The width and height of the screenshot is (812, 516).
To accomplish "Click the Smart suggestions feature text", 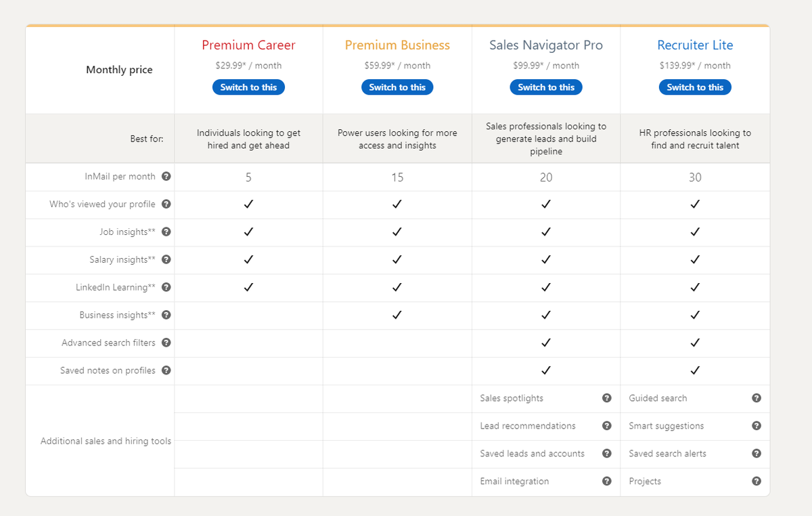I will coord(666,426).
